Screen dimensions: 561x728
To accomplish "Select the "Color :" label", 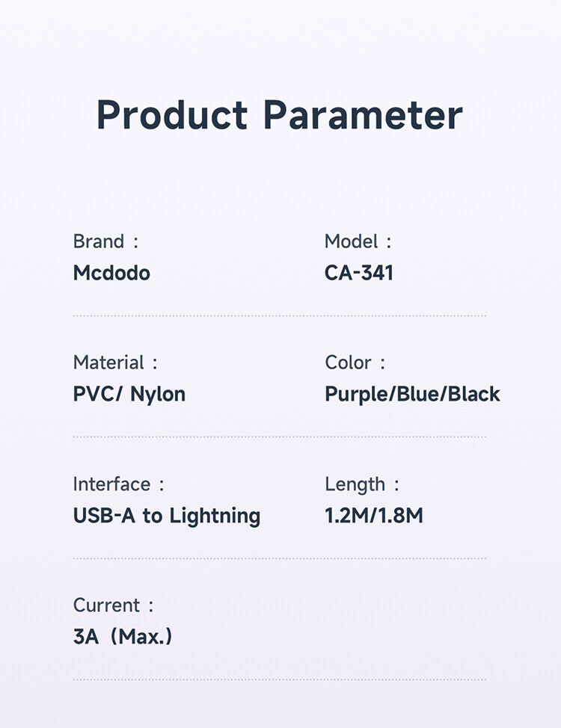I will pos(355,363).
